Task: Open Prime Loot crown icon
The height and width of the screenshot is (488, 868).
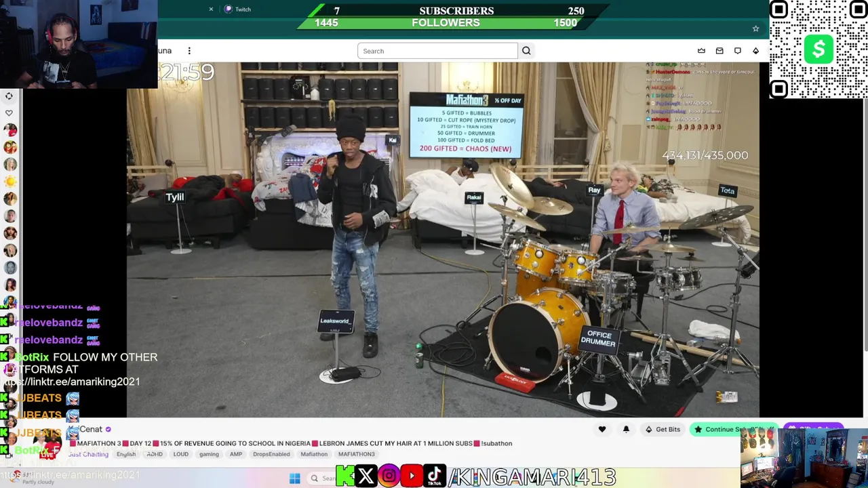Action: 701,51
